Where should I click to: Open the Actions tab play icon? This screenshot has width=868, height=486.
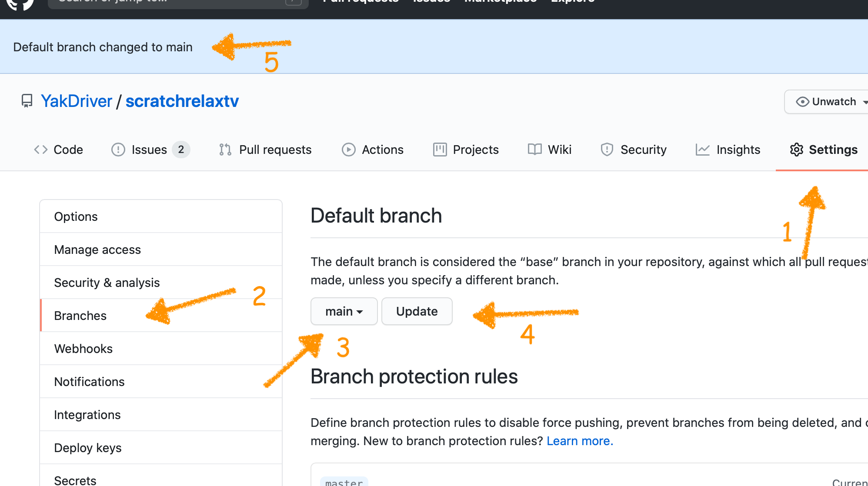pyautogui.click(x=349, y=150)
